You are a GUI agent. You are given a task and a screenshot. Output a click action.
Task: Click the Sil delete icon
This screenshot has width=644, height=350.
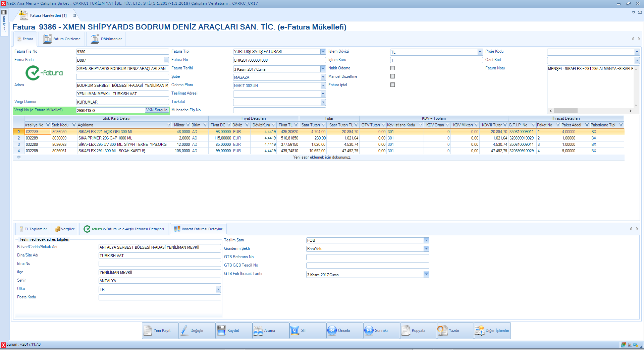point(294,331)
